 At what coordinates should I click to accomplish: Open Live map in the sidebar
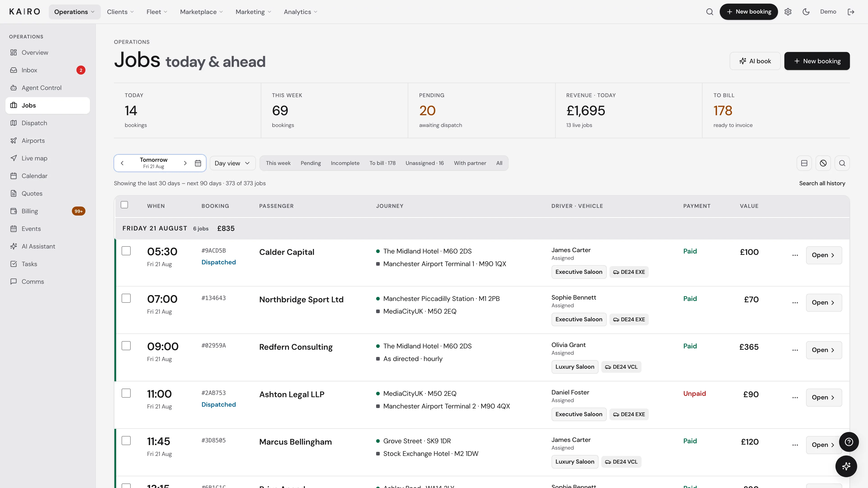[x=47, y=158]
